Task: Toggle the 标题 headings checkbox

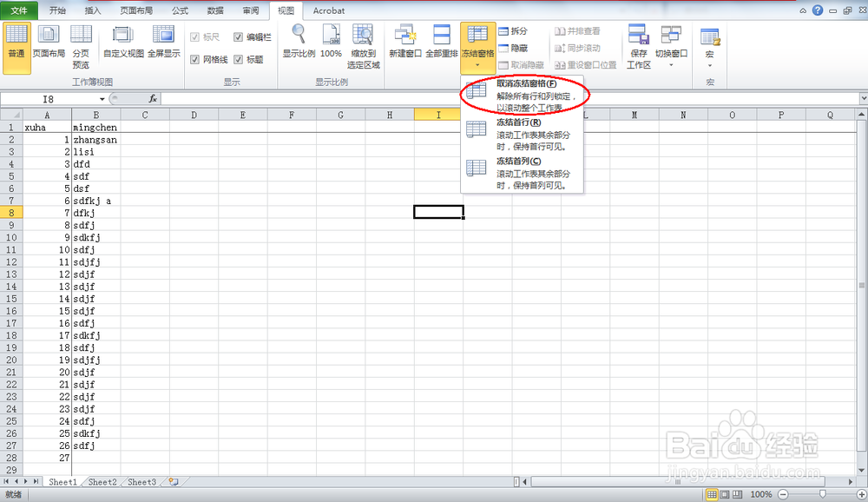Action: click(x=238, y=59)
